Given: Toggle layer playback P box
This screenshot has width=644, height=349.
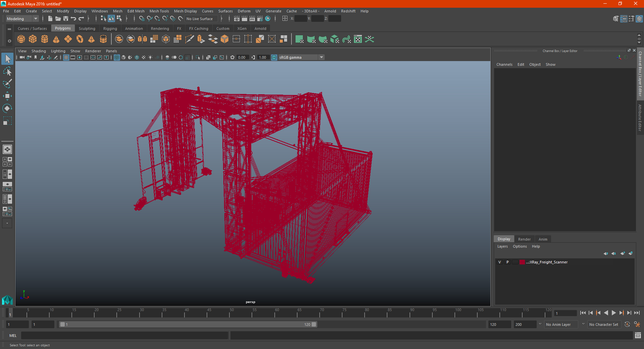Looking at the screenshot, I should point(507,262).
